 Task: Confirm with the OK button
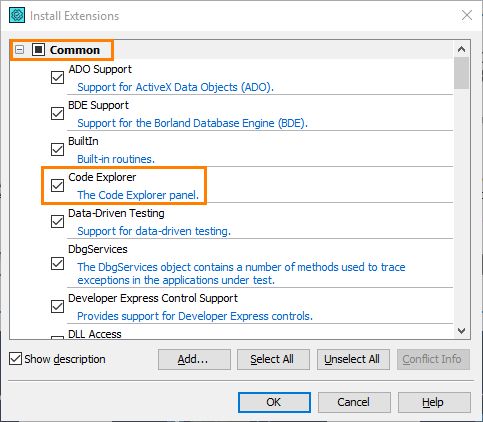[274, 402]
